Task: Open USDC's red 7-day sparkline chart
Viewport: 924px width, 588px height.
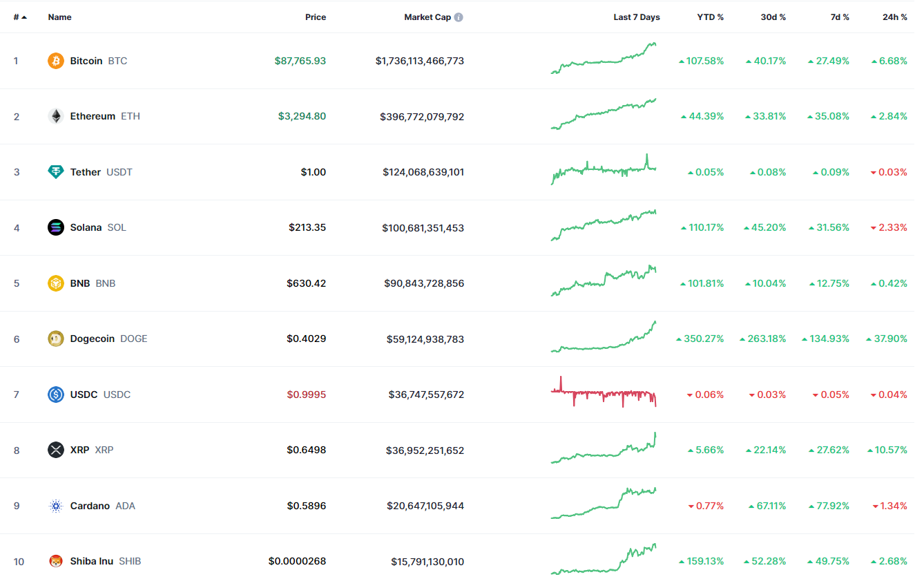Action: click(604, 392)
